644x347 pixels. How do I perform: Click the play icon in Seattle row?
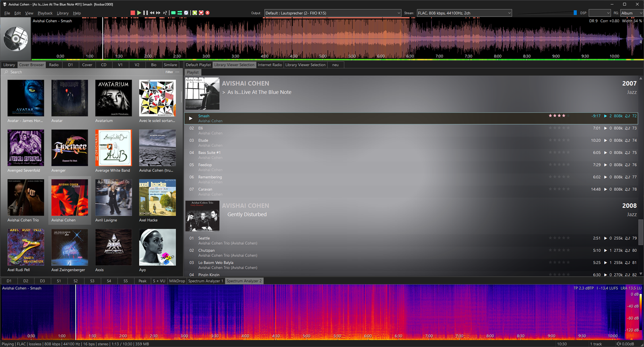tap(605, 238)
